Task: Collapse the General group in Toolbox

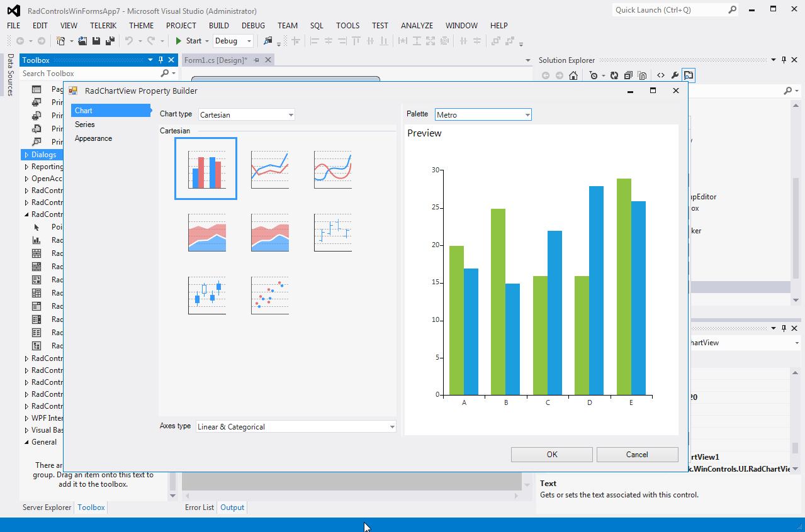Action: pos(26,442)
